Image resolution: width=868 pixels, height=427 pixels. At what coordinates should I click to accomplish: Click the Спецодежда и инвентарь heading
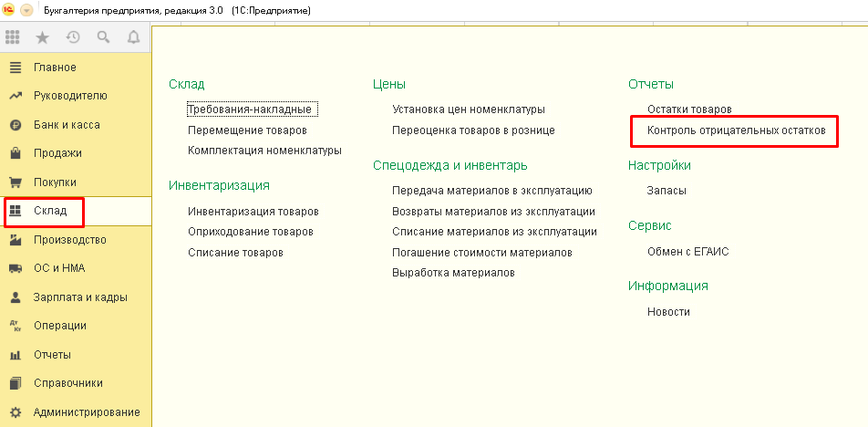[450, 165]
